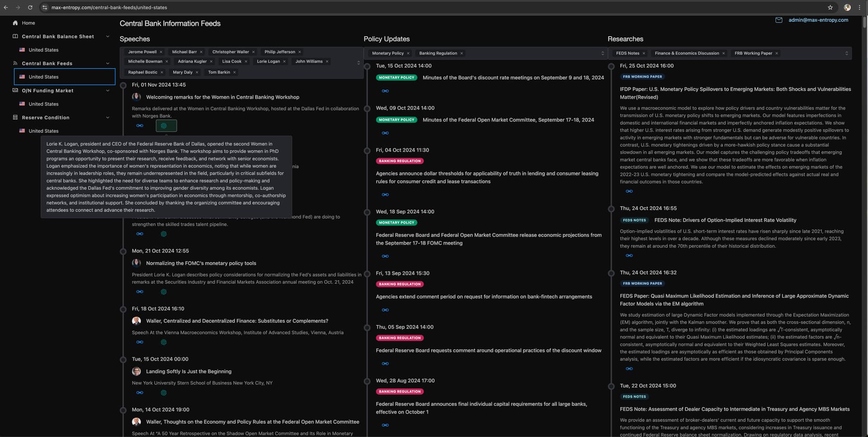The height and width of the screenshot is (437, 868).
Task: Click the Home icon in the sidebar
Action: (16, 23)
